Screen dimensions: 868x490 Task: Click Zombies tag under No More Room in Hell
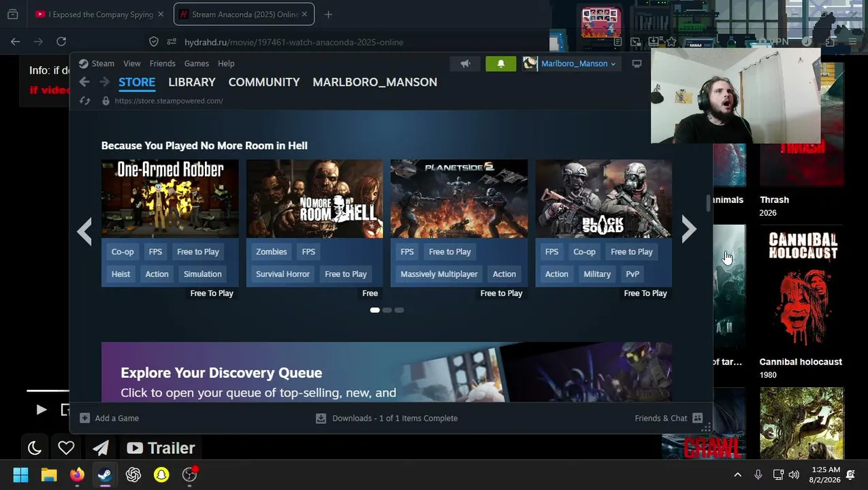(x=271, y=252)
